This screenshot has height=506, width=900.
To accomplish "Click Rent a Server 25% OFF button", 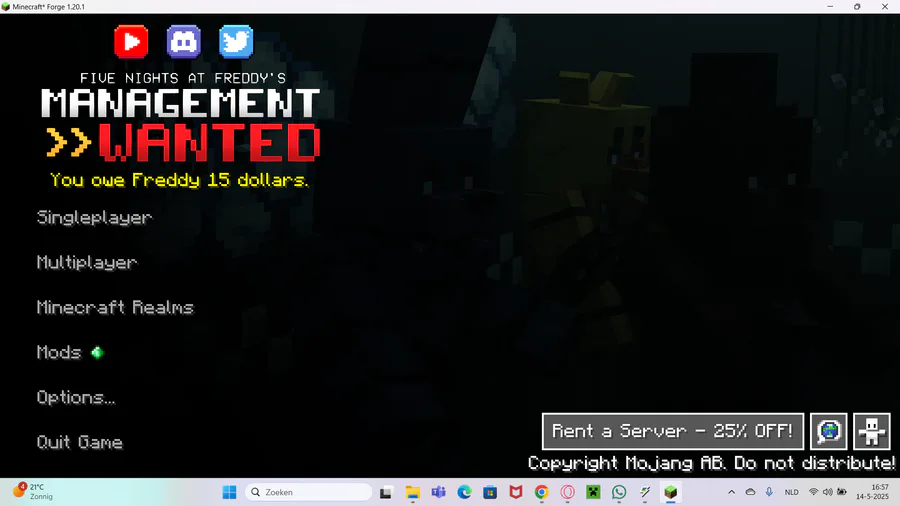I will pos(673,431).
